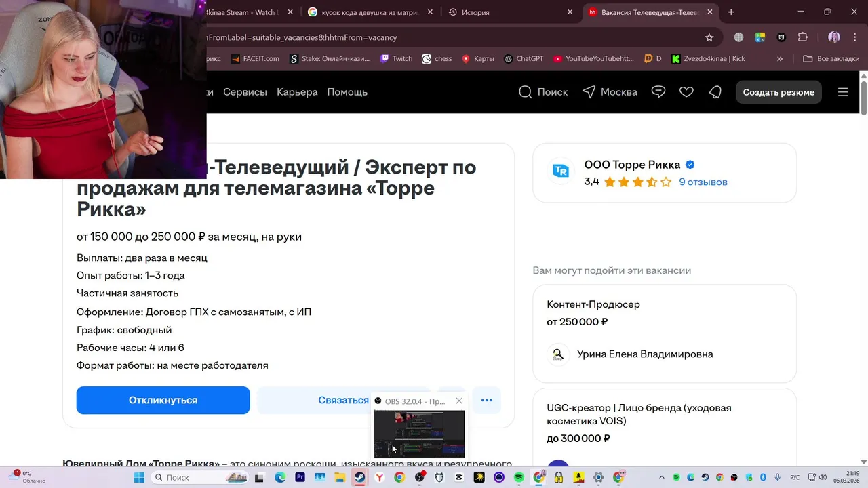The width and height of the screenshot is (868, 488).
Task: Open Spotify from the taskbar
Action: (519, 478)
